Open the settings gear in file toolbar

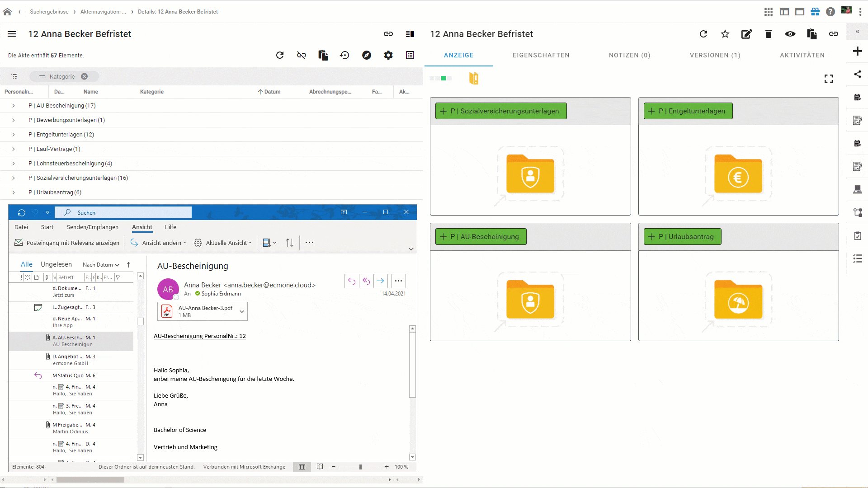[x=388, y=55]
